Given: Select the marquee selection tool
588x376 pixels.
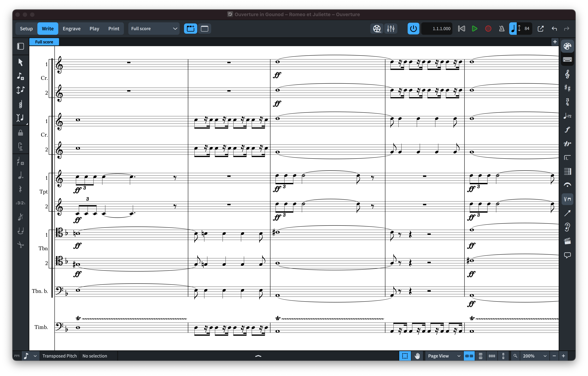Looking at the screenshot, I should [405, 356].
